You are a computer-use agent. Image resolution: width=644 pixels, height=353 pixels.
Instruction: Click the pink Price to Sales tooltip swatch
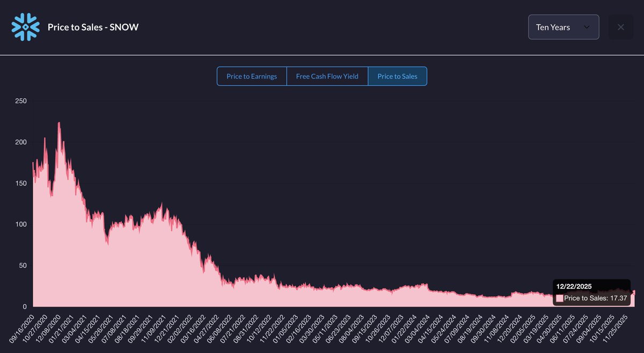click(x=560, y=298)
